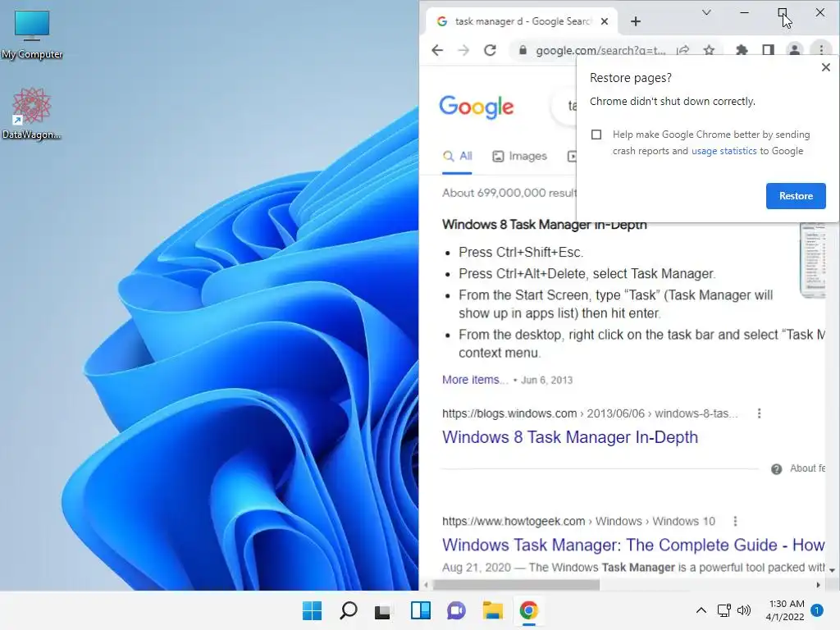Dismiss the Restore pages popup

[825, 67]
